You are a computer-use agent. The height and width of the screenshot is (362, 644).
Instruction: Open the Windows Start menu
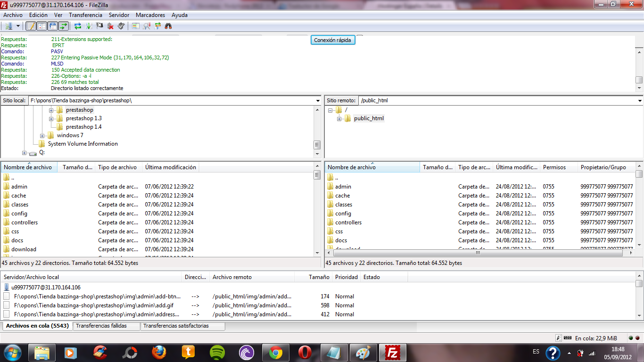[x=12, y=353]
